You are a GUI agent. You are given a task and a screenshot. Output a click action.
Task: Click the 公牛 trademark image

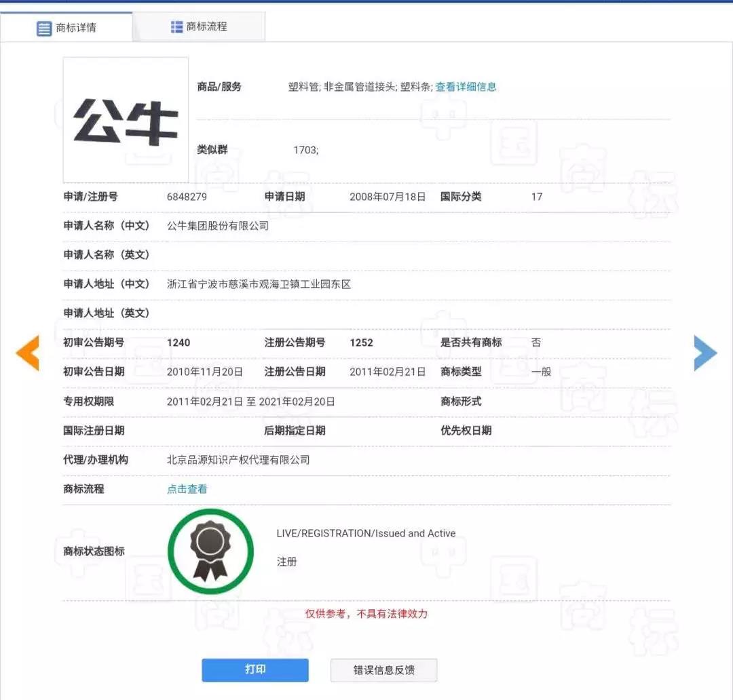(x=126, y=120)
